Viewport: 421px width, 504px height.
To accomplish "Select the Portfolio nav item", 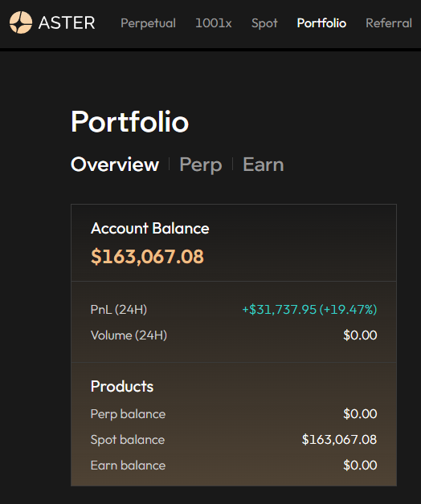I will pos(321,23).
